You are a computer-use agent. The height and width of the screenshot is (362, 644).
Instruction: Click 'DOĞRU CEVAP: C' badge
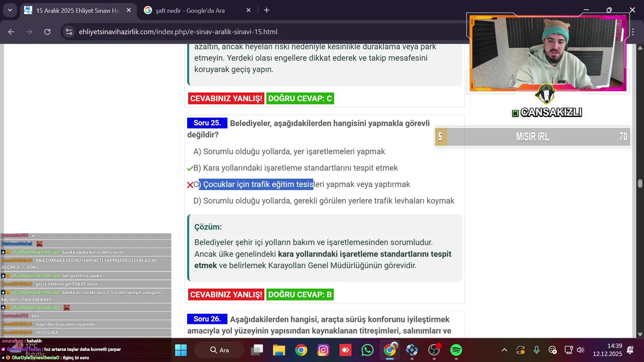300,99
